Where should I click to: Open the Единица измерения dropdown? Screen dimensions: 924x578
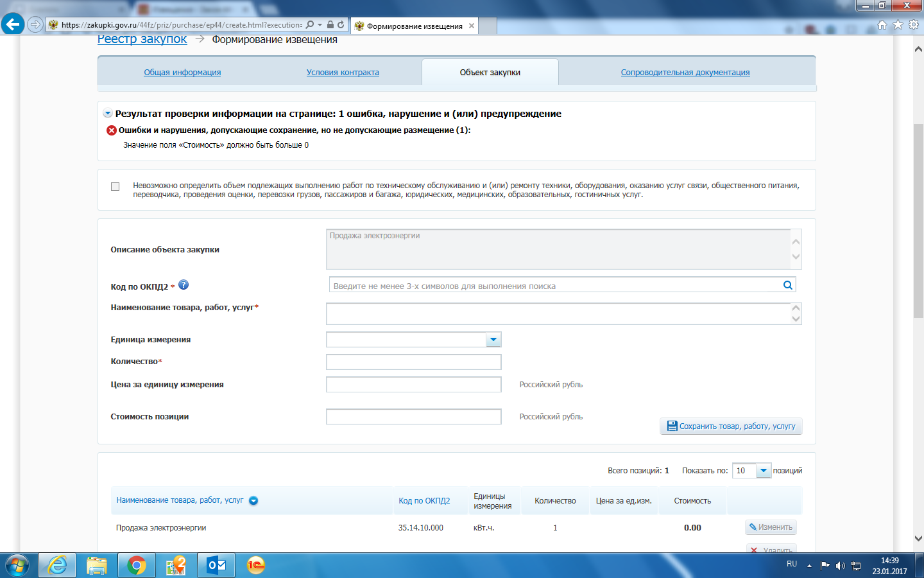pyautogui.click(x=493, y=340)
